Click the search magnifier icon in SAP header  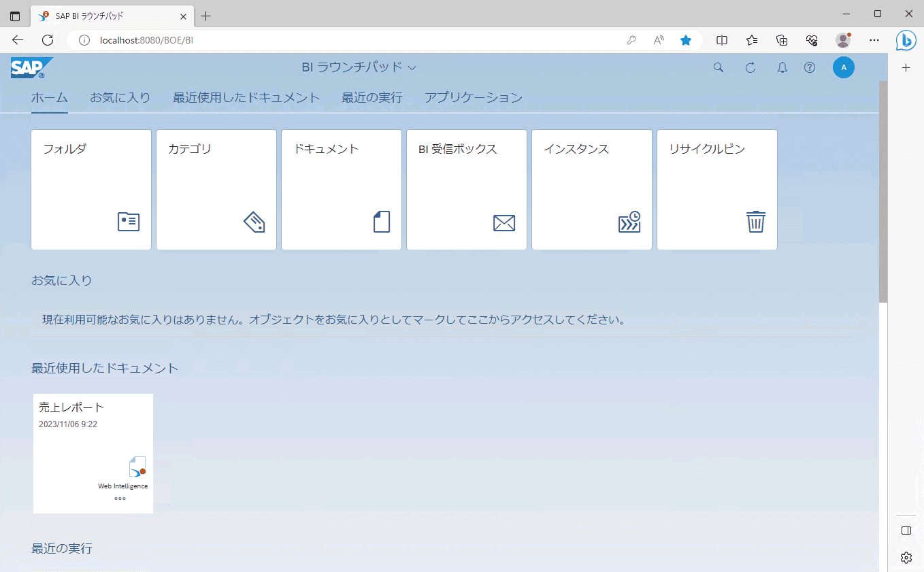tap(718, 67)
